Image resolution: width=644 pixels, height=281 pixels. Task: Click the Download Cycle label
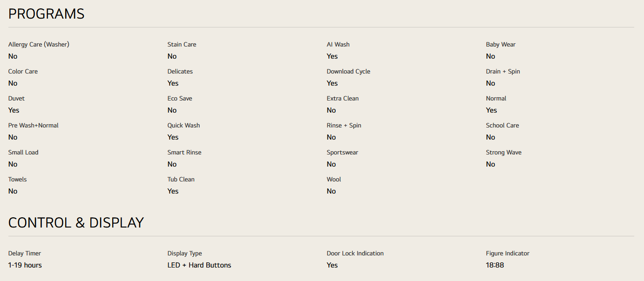(348, 72)
